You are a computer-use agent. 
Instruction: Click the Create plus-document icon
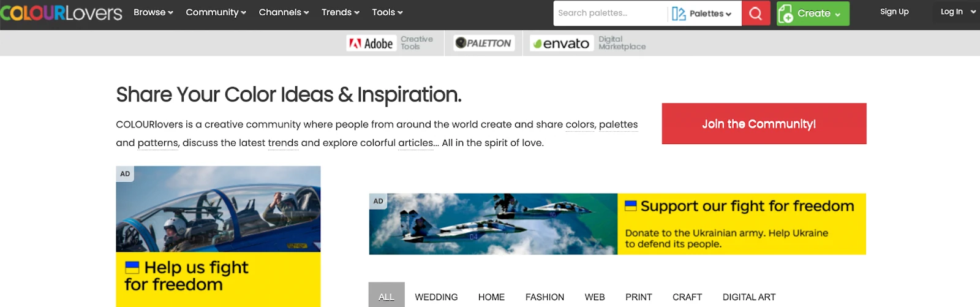point(785,13)
